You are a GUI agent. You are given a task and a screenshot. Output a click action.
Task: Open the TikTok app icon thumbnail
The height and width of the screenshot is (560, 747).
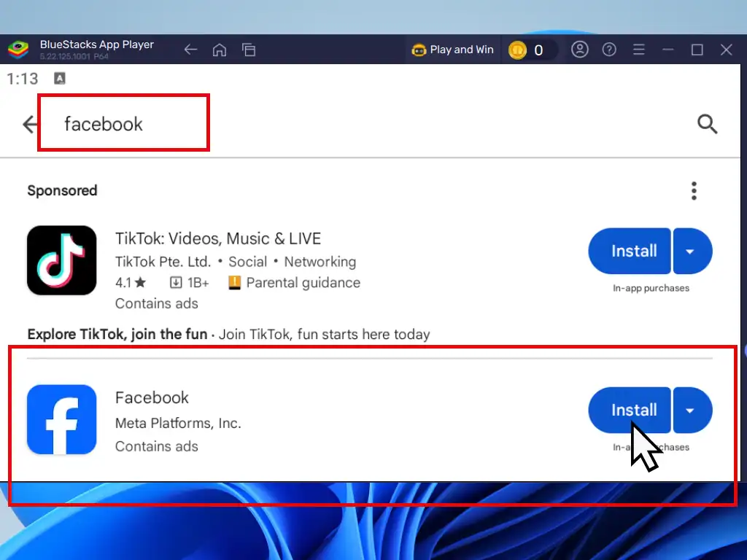click(x=62, y=260)
